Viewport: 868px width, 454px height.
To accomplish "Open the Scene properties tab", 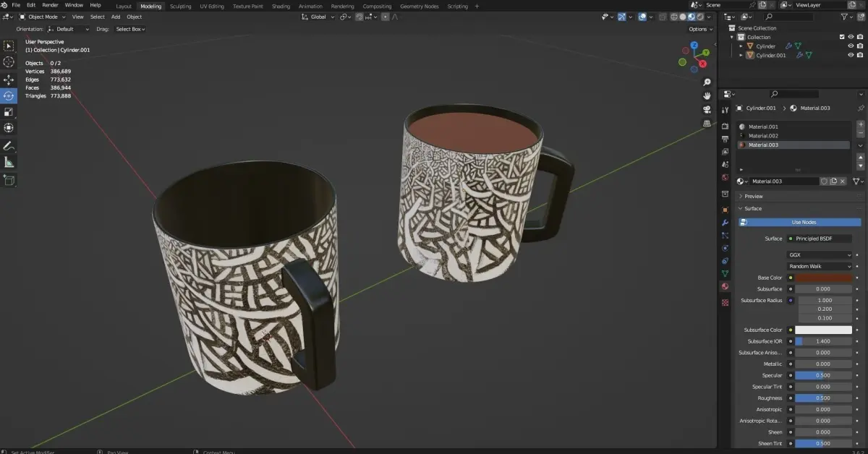I will pyautogui.click(x=725, y=165).
